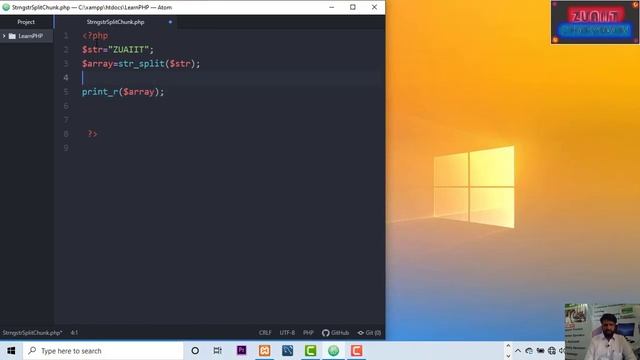Click the Atom logo in the title bar

coord(6,7)
